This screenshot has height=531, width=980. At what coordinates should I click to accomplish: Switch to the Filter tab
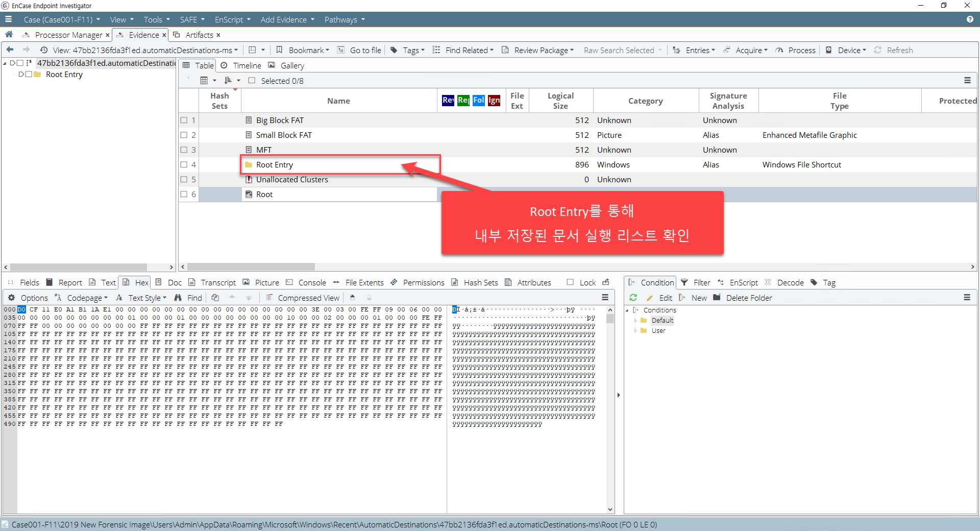click(696, 282)
